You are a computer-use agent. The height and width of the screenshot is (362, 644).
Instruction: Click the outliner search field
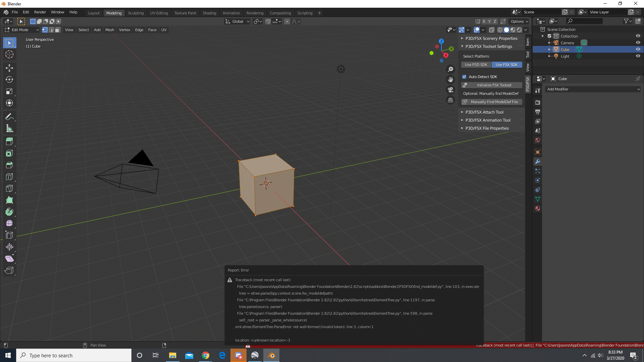584,21
